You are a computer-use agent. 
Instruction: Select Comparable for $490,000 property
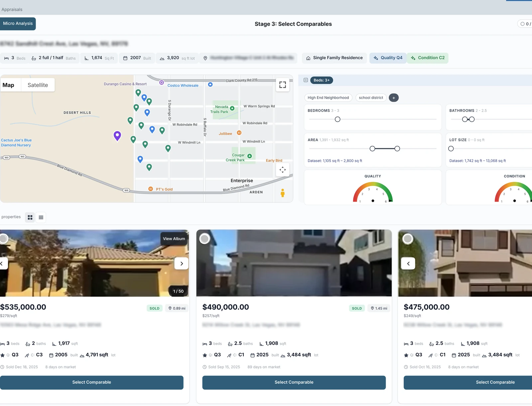click(294, 382)
